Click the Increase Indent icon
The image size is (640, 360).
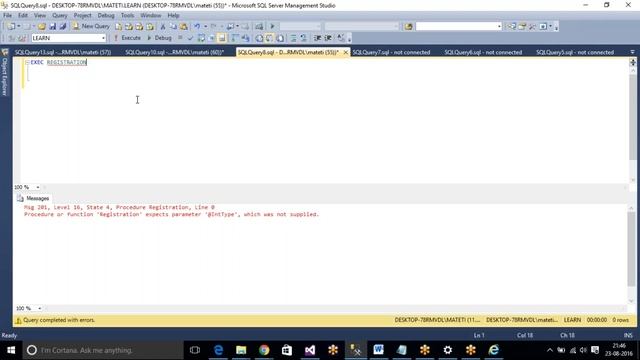point(328,38)
